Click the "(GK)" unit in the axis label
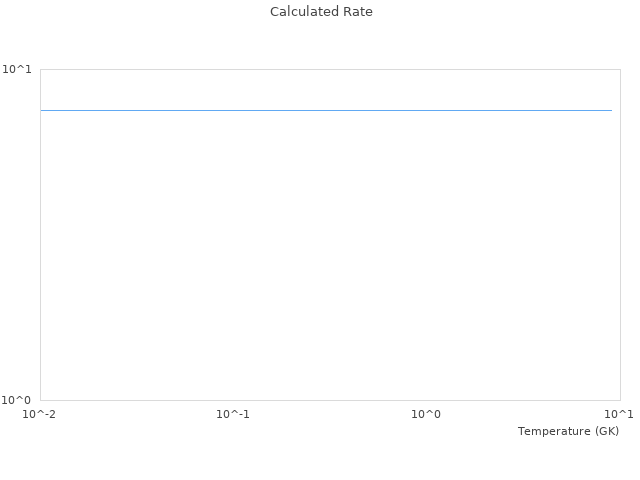640x480 pixels. [x=606, y=431]
